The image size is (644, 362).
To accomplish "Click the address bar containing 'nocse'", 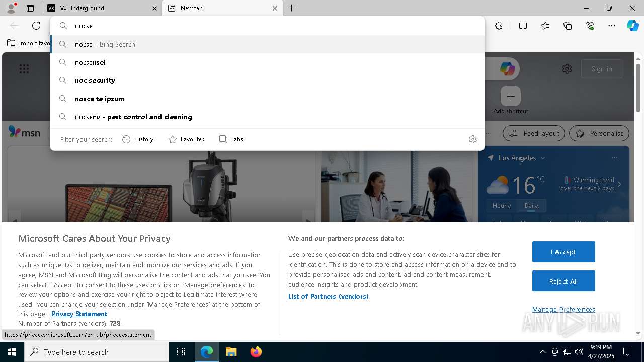I will point(268,26).
